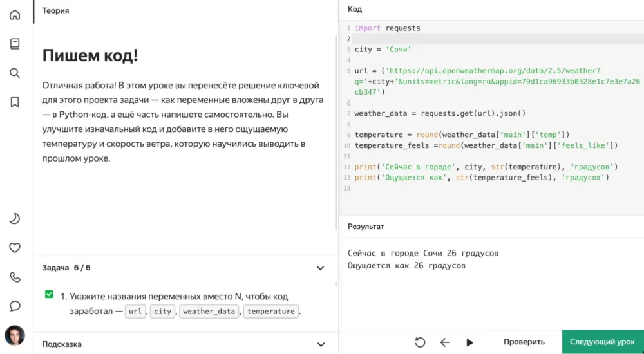Open the book/course contents icon

pos(15,44)
